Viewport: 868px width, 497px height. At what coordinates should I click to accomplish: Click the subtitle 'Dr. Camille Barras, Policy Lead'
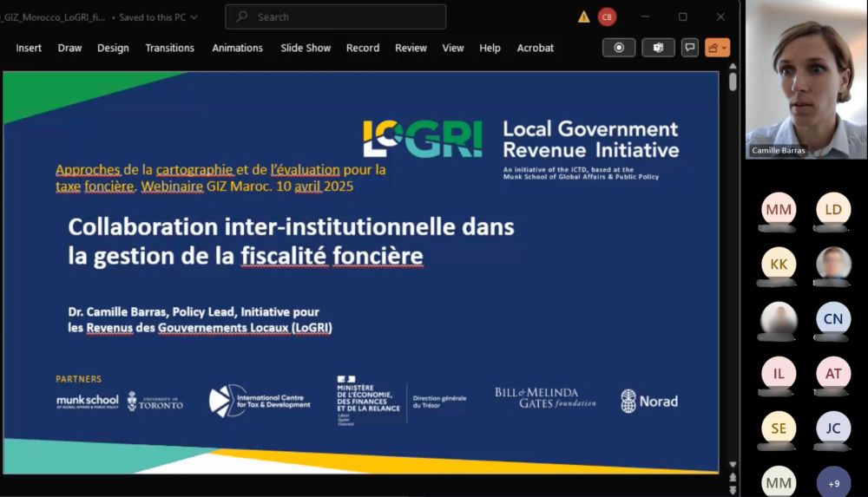(151, 312)
